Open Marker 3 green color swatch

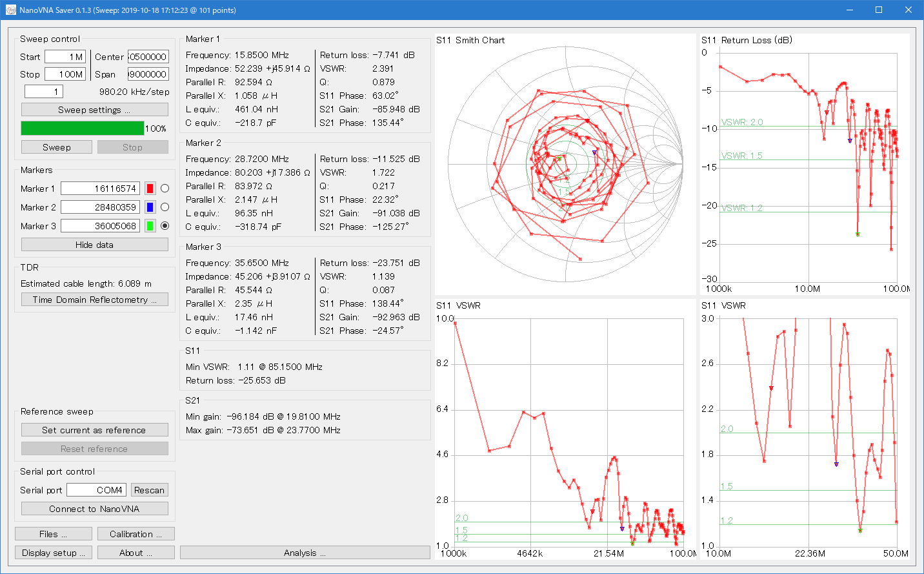[x=150, y=226]
